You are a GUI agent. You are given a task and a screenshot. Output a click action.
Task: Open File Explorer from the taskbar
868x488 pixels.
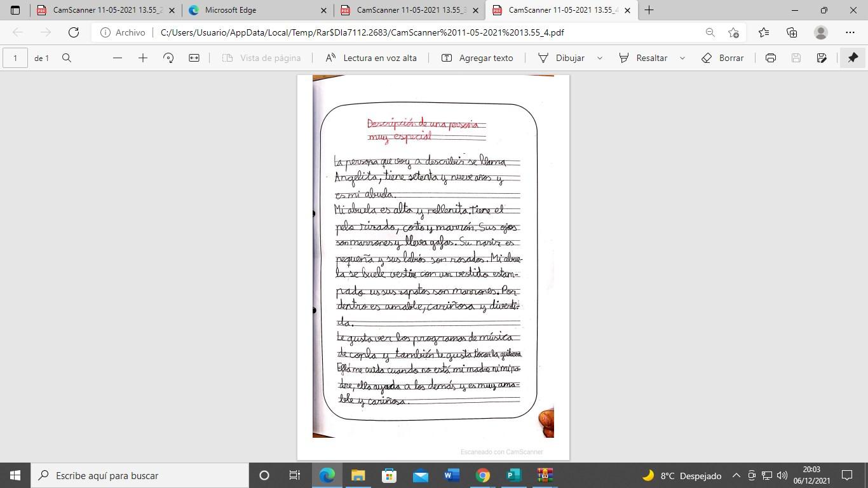(x=358, y=475)
